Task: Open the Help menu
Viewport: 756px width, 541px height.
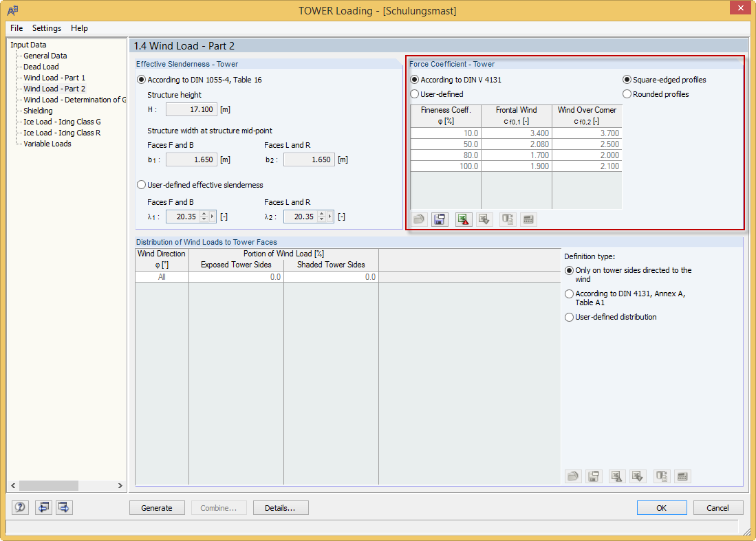Action: tap(79, 28)
